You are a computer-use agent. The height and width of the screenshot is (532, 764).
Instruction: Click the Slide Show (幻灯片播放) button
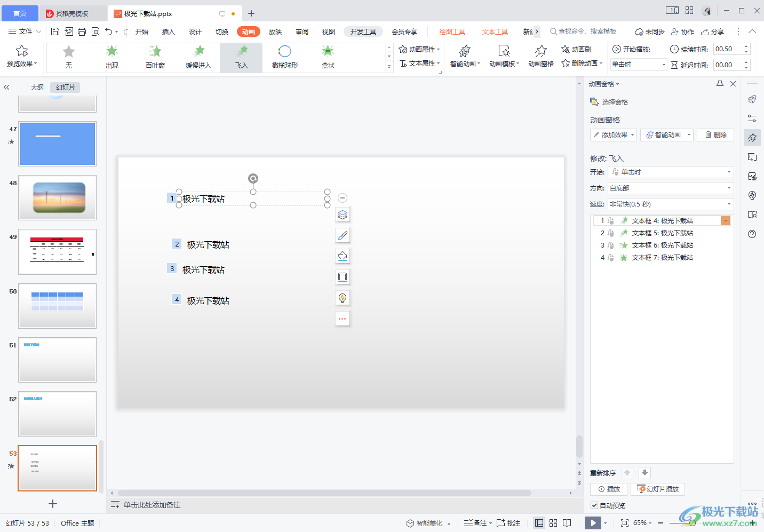658,489
